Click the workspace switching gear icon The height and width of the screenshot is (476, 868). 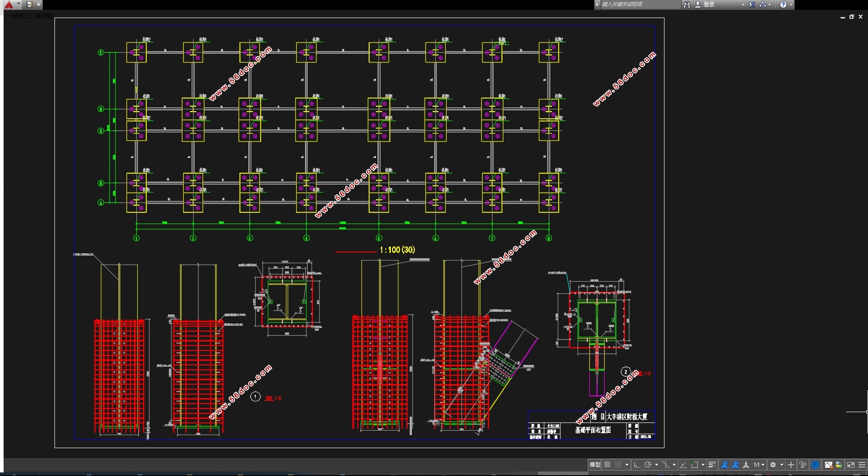point(773,465)
